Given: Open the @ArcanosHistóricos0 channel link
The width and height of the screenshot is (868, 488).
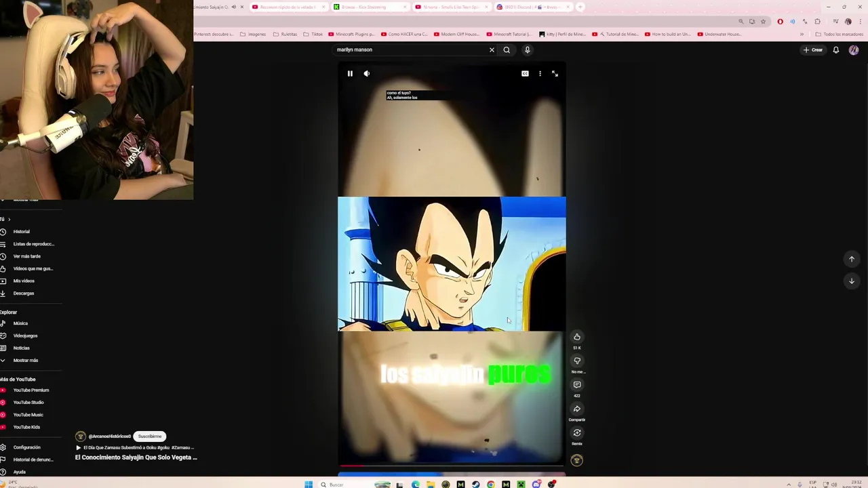Looking at the screenshot, I should pos(109,436).
